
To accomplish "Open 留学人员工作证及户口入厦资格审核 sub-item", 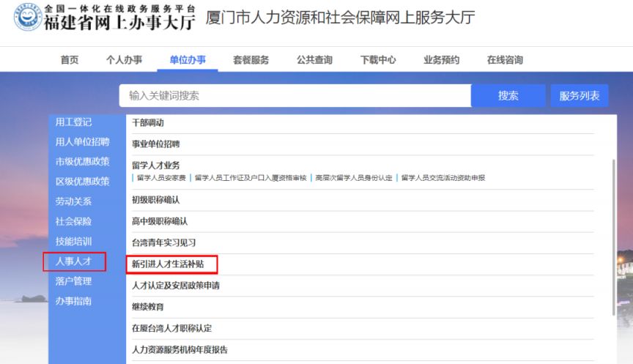I will click(251, 178).
